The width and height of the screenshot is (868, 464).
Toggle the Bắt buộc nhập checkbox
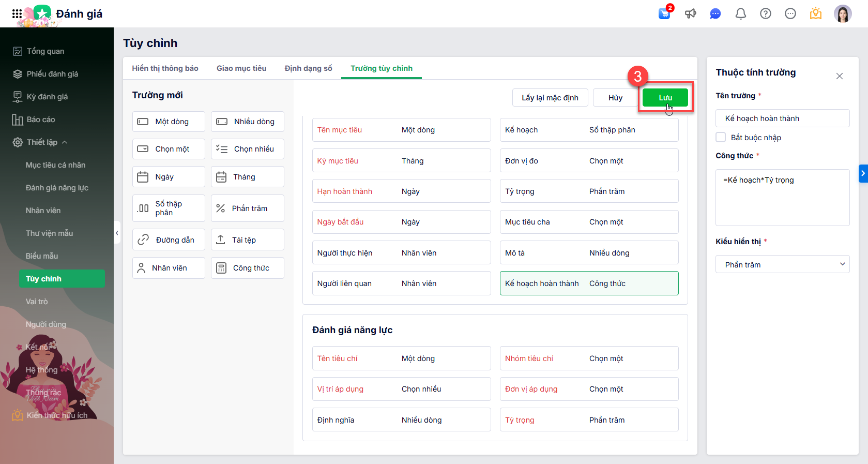pyautogui.click(x=721, y=137)
